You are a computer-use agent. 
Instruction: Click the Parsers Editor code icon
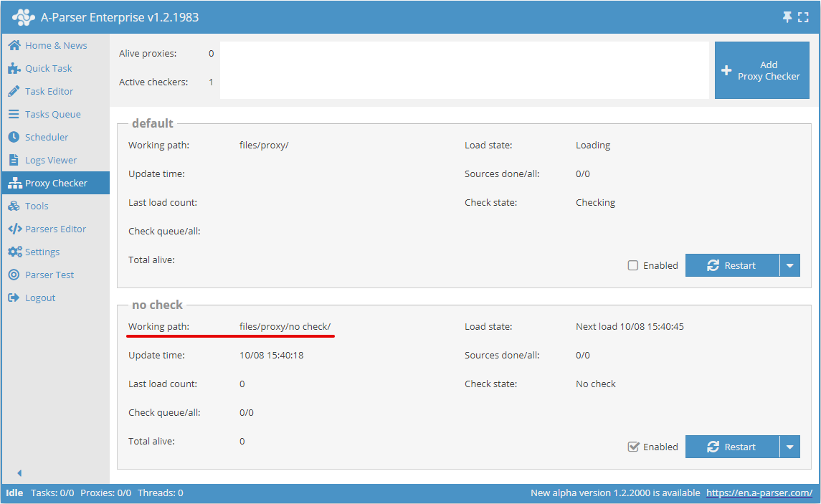14,229
